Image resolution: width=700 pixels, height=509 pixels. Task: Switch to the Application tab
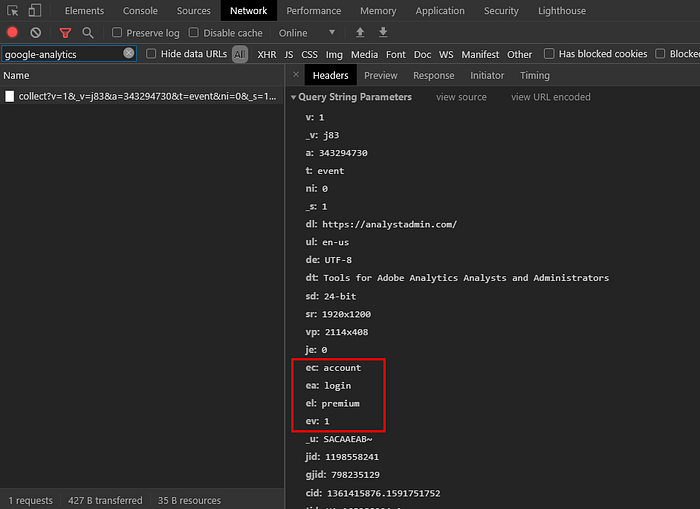pos(440,11)
